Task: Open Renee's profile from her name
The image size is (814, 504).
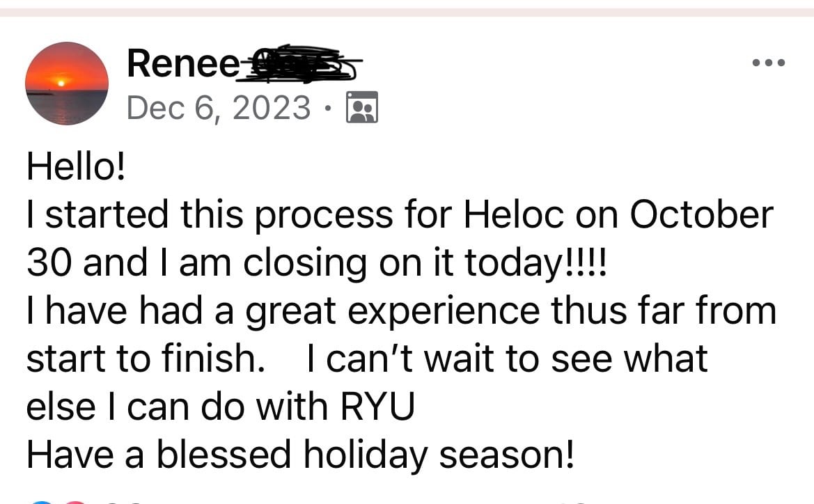Action: [x=183, y=63]
